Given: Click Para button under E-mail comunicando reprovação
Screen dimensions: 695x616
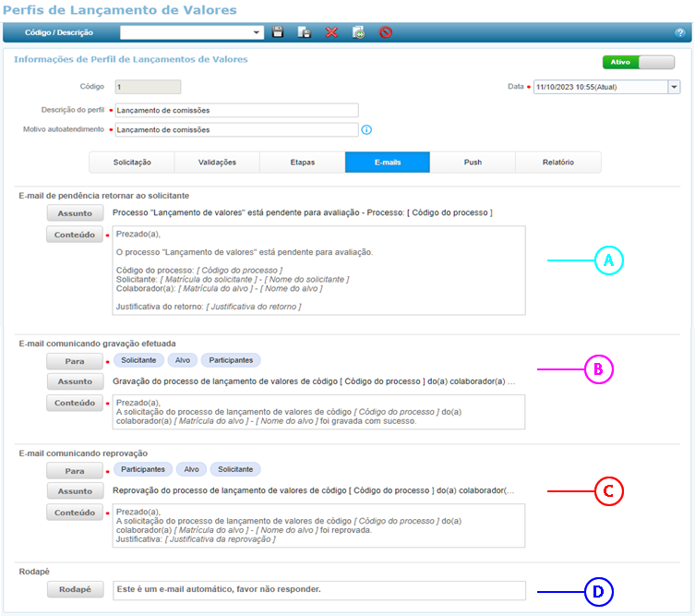Looking at the screenshot, I should tap(75, 470).
